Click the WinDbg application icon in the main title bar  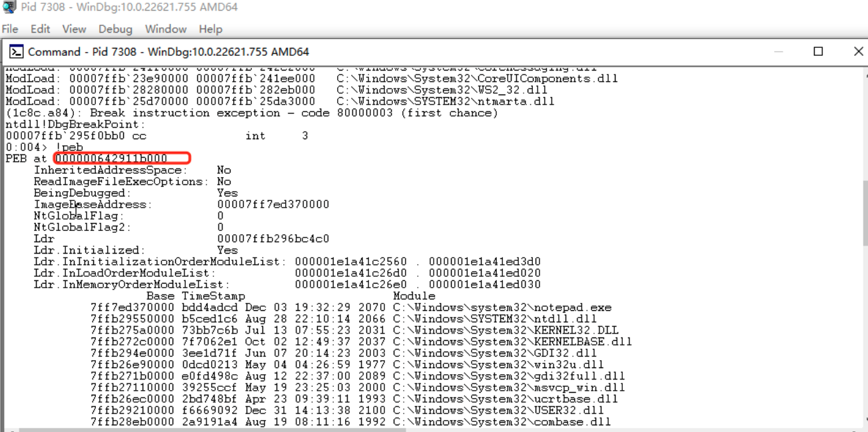pyautogui.click(x=9, y=7)
